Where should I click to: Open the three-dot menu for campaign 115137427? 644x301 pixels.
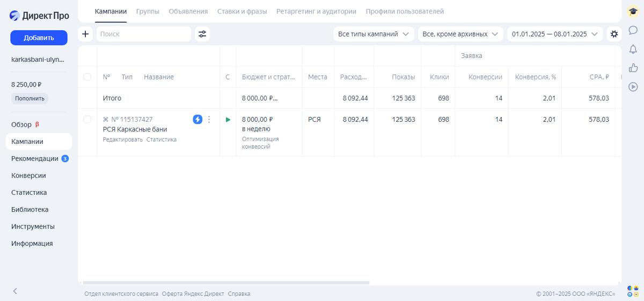(209, 119)
